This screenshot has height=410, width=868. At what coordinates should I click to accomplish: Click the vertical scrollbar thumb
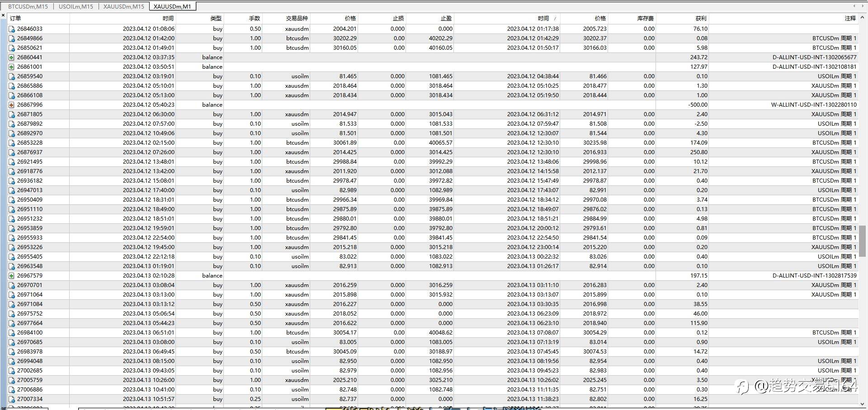point(862,241)
